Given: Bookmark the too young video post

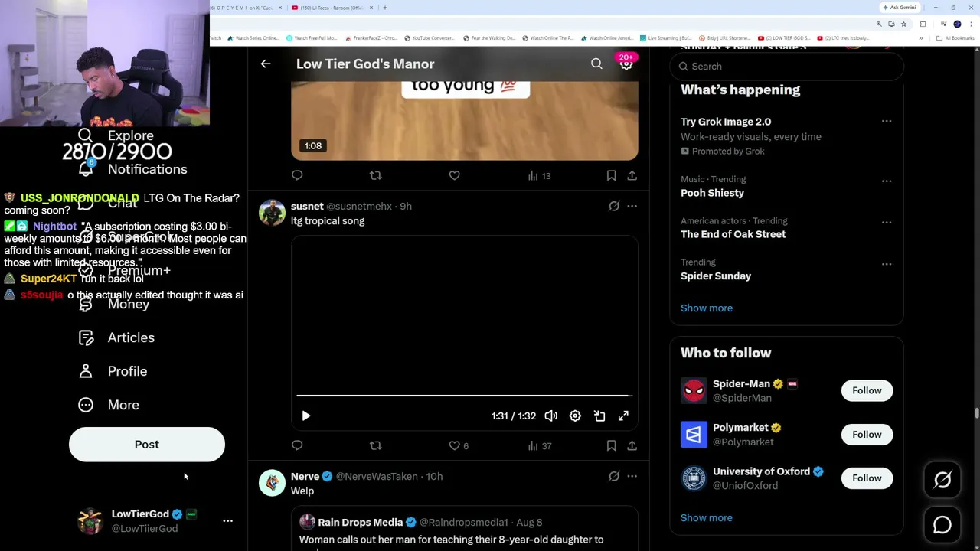Looking at the screenshot, I should (x=611, y=175).
